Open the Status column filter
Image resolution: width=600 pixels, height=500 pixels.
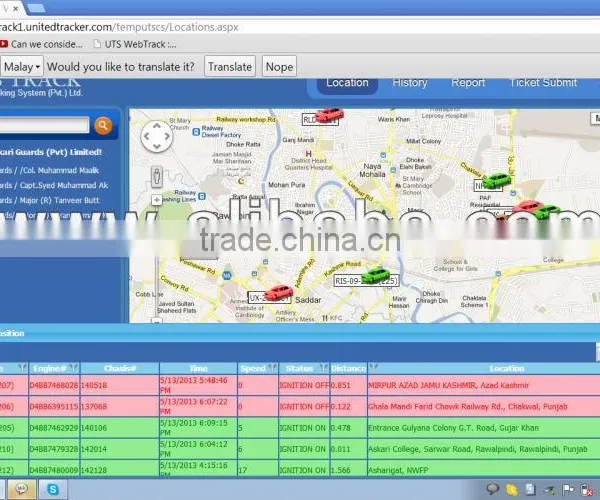point(324,368)
